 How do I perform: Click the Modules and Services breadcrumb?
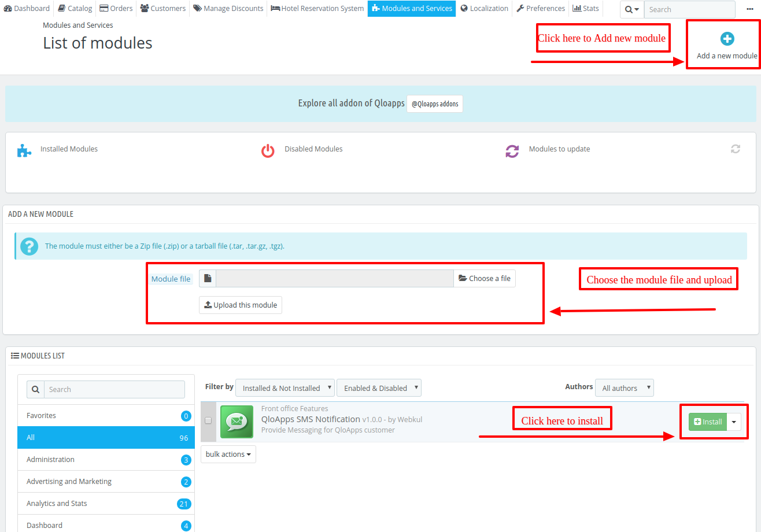[78, 25]
